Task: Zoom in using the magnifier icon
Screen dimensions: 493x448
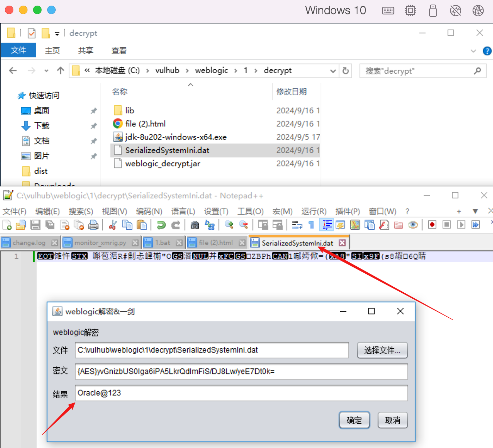Action: tap(229, 225)
